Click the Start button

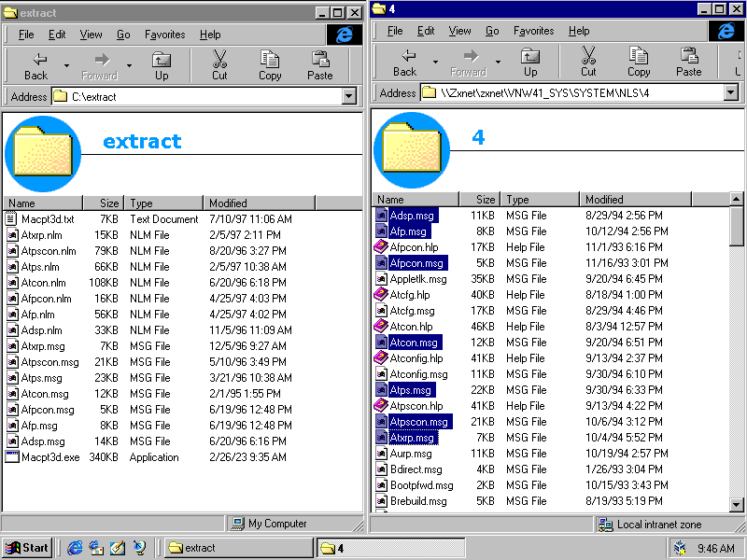pos(28,548)
